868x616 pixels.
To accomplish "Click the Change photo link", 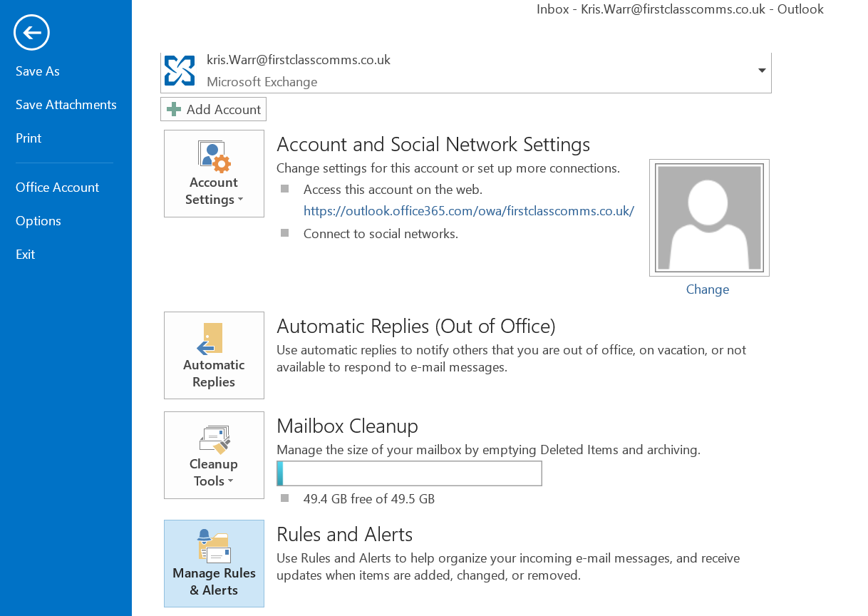I will point(708,289).
